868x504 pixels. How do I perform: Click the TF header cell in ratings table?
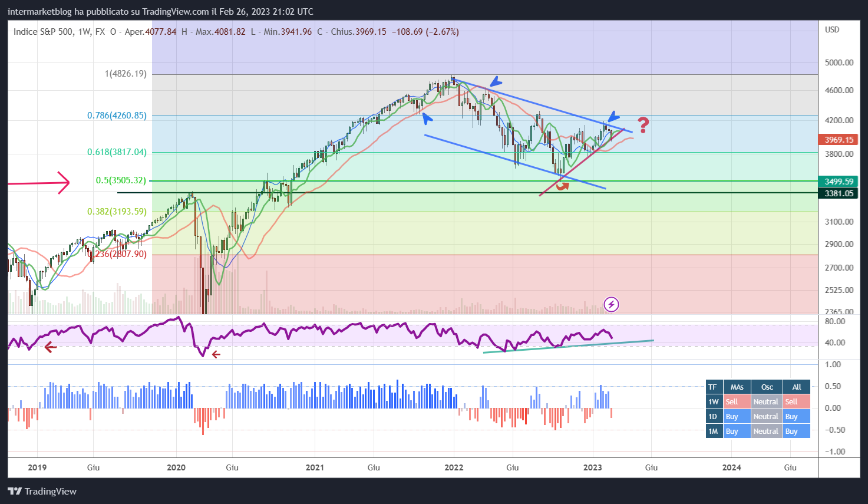(713, 387)
